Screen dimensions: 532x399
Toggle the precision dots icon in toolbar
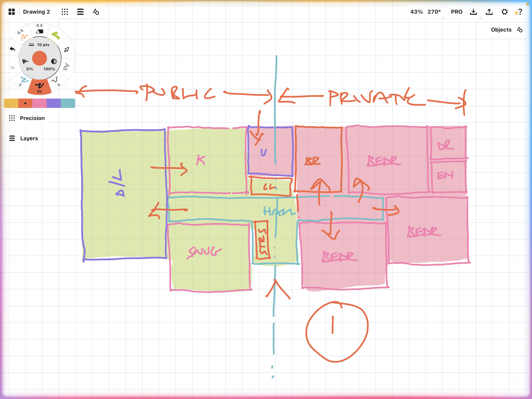tap(65, 12)
